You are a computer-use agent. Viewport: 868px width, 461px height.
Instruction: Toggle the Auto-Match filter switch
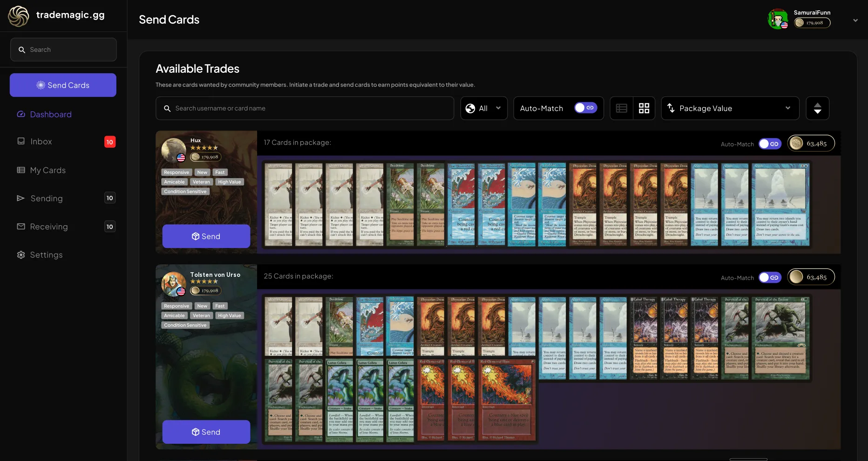pyautogui.click(x=585, y=108)
